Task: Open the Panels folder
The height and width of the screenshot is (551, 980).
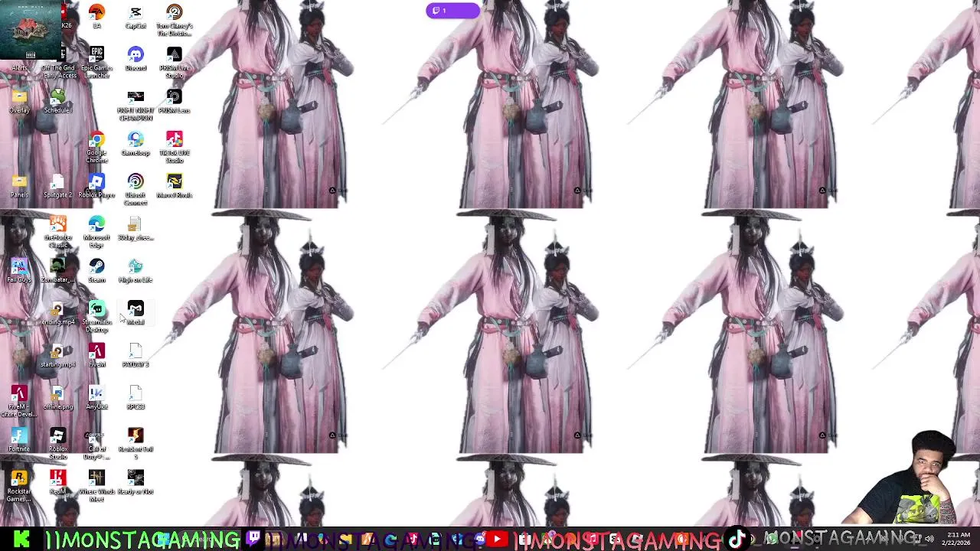Action: [x=19, y=186]
